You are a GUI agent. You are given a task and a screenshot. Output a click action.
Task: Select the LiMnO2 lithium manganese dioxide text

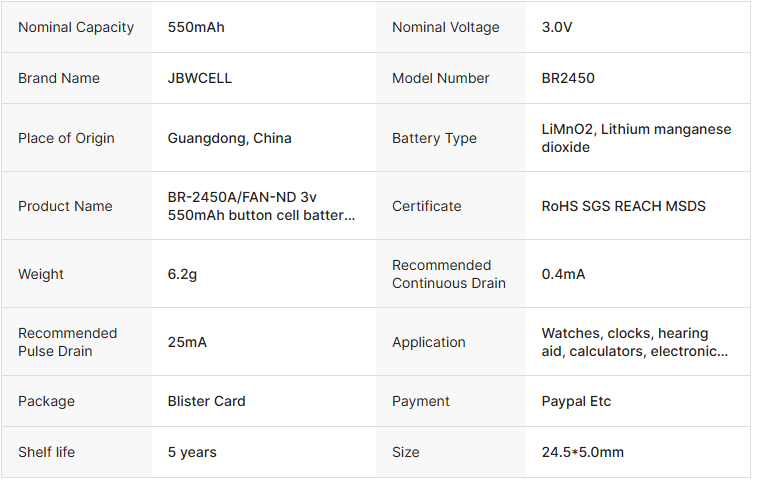[x=635, y=138]
